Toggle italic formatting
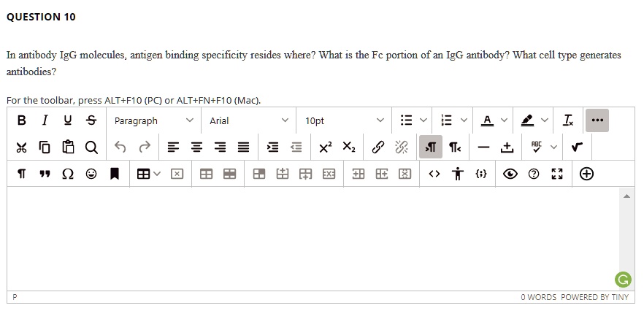The image size is (644, 319). click(x=45, y=120)
